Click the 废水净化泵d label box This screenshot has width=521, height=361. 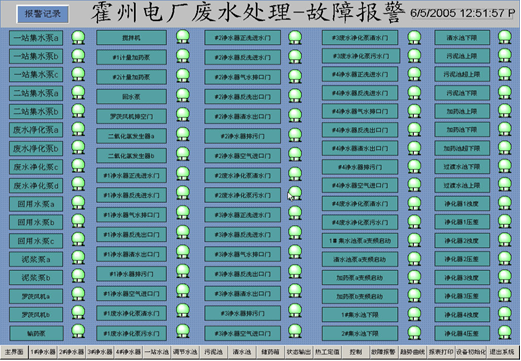[36, 186]
